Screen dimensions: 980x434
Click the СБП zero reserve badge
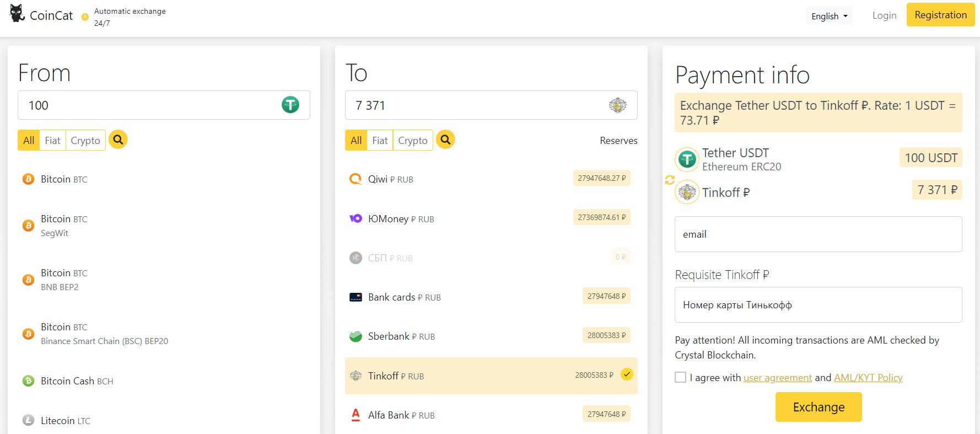[x=621, y=256]
